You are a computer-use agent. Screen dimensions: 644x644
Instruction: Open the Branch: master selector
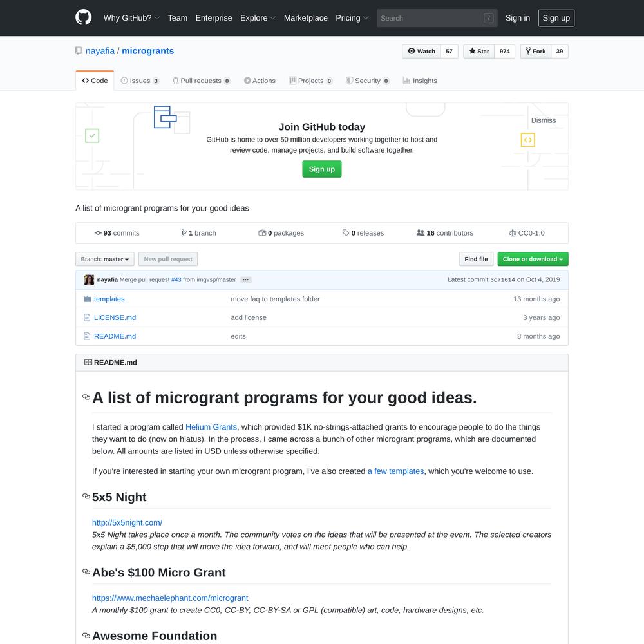105,259
